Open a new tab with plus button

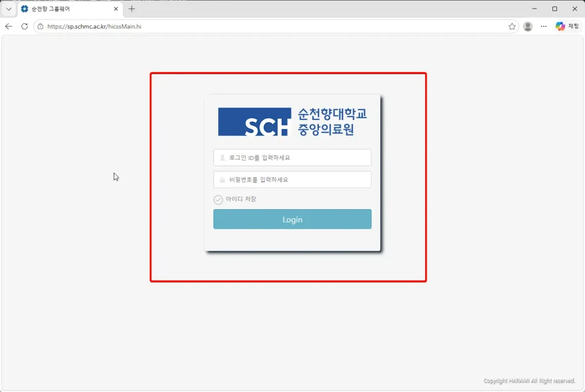click(x=132, y=9)
